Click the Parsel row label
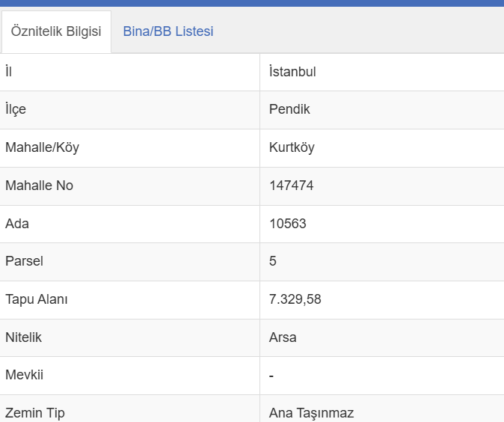 [24, 261]
